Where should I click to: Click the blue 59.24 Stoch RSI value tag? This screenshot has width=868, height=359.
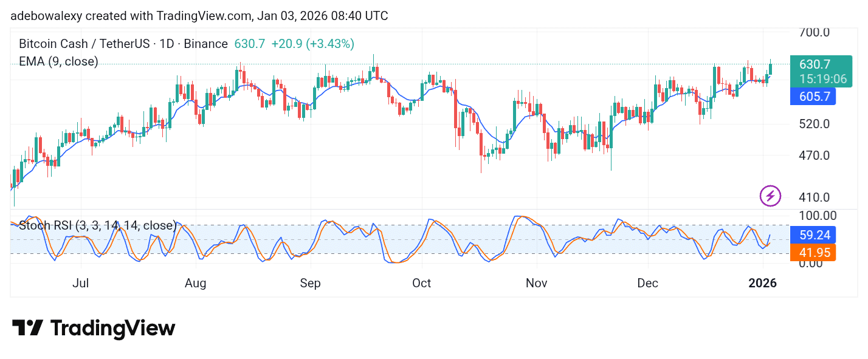click(x=813, y=234)
